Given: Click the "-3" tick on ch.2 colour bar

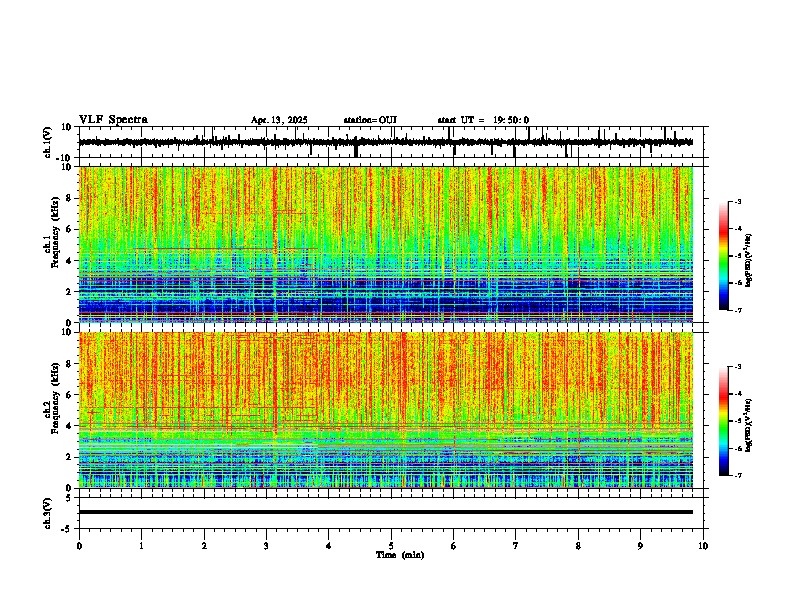Looking at the screenshot, I should coord(738,367).
